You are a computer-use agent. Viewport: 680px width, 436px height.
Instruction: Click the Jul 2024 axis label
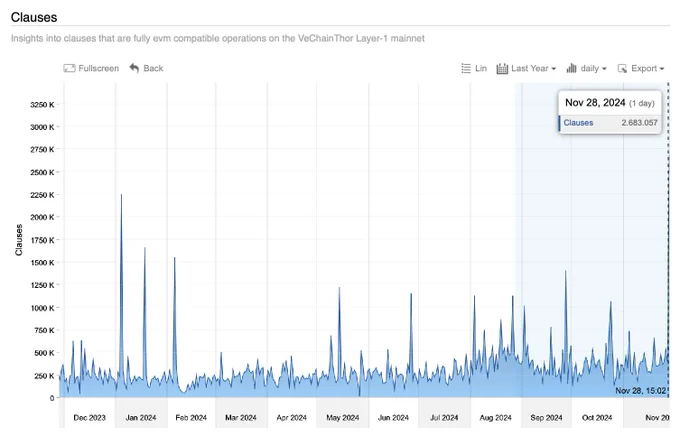[x=444, y=418]
